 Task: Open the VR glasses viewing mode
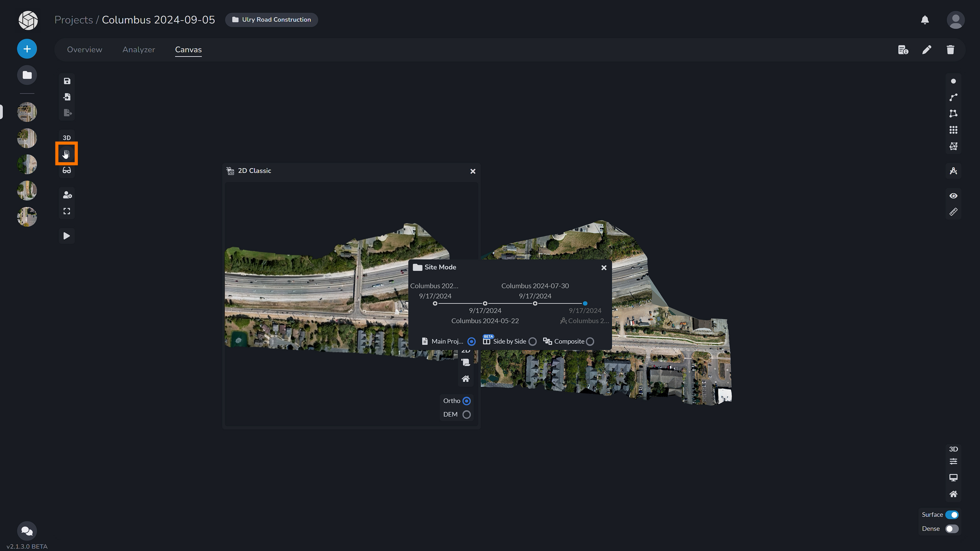click(x=67, y=170)
